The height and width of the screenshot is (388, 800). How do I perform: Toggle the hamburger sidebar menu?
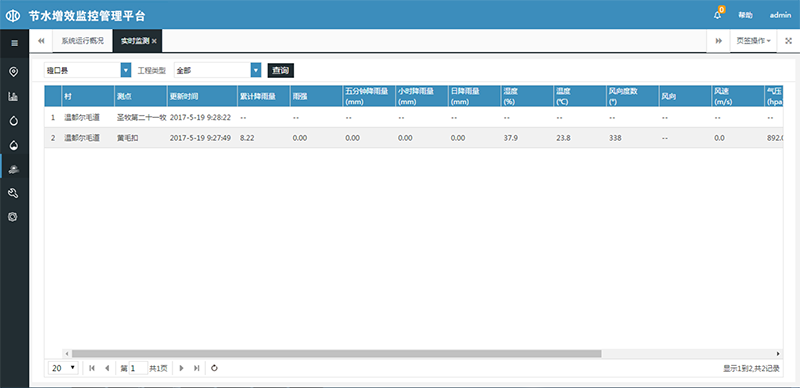point(14,43)
